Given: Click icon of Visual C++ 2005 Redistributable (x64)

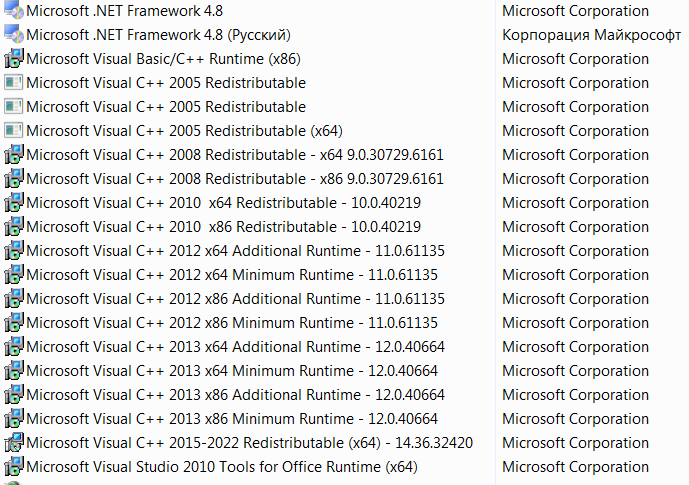Looking at the screenshot, I should click(x=13, y=131).
